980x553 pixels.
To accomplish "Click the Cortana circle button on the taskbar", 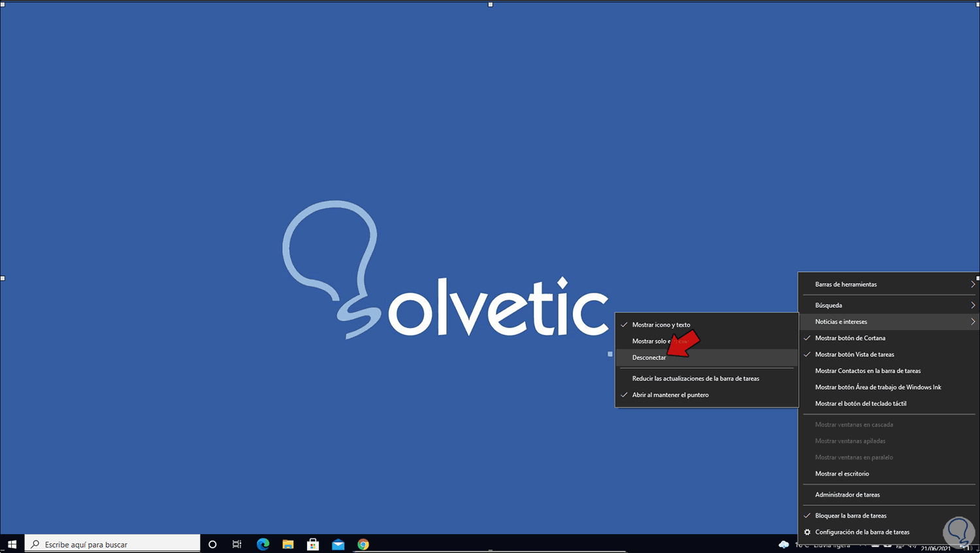I will click(x=212, y=544).
